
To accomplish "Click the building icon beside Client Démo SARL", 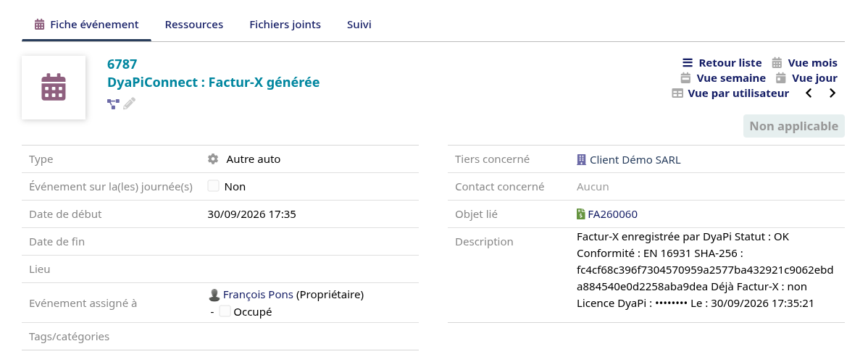I will [581, 160].
